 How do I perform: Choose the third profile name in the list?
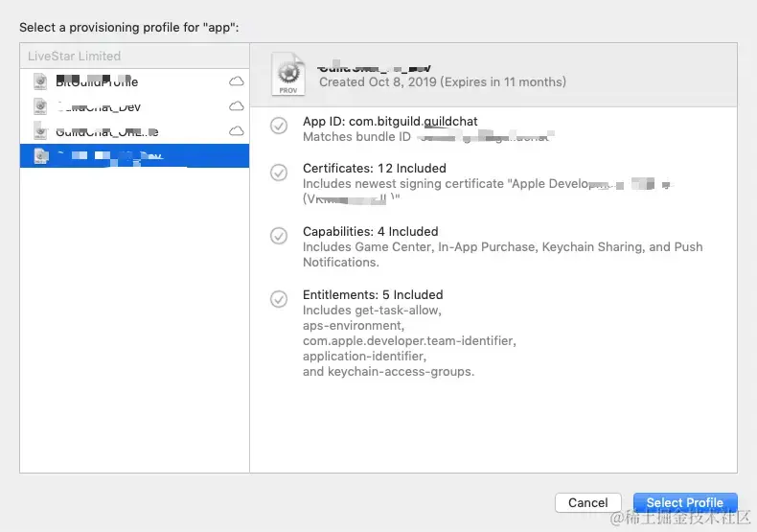[106, 131]
